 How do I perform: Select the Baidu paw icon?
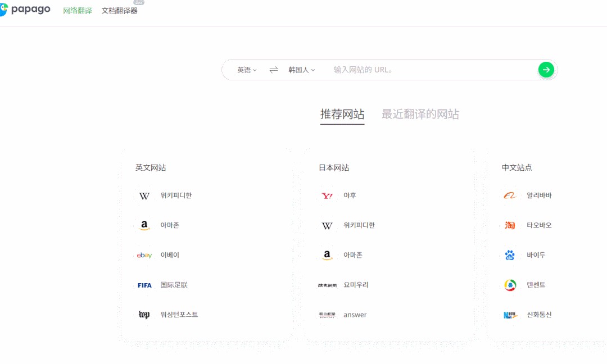point(510,255)
